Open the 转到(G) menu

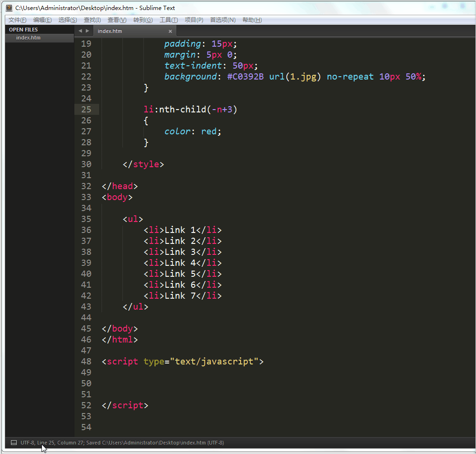(143, 20)
